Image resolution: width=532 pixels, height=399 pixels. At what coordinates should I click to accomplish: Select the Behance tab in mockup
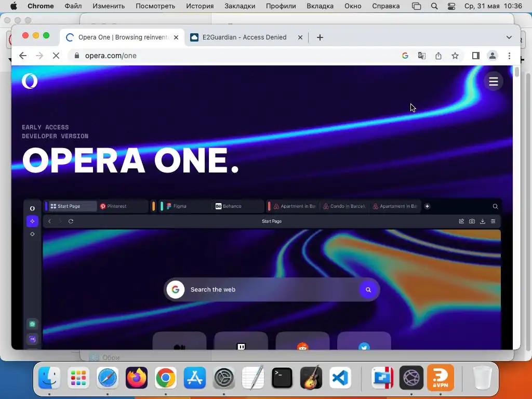click(237, 206)
